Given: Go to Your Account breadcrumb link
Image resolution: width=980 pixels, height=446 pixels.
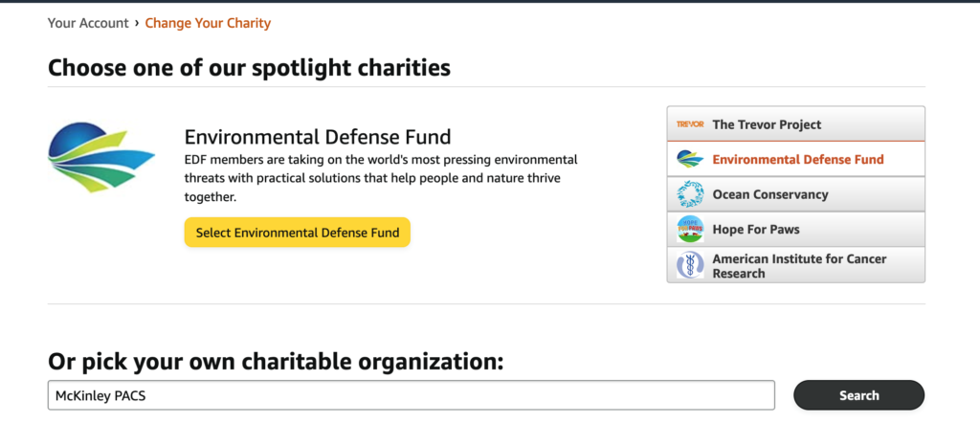Looking at the screenshot, I should (x=88, y=24).
